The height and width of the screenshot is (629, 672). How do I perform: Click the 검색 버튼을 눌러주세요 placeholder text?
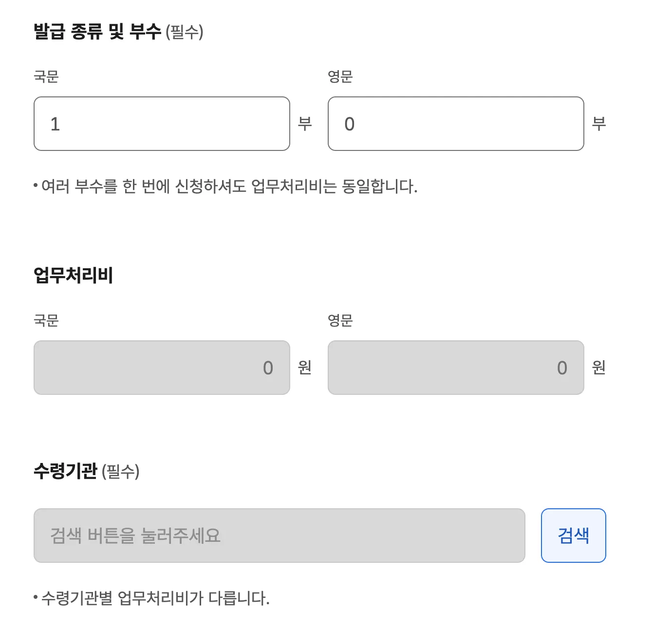135,535
